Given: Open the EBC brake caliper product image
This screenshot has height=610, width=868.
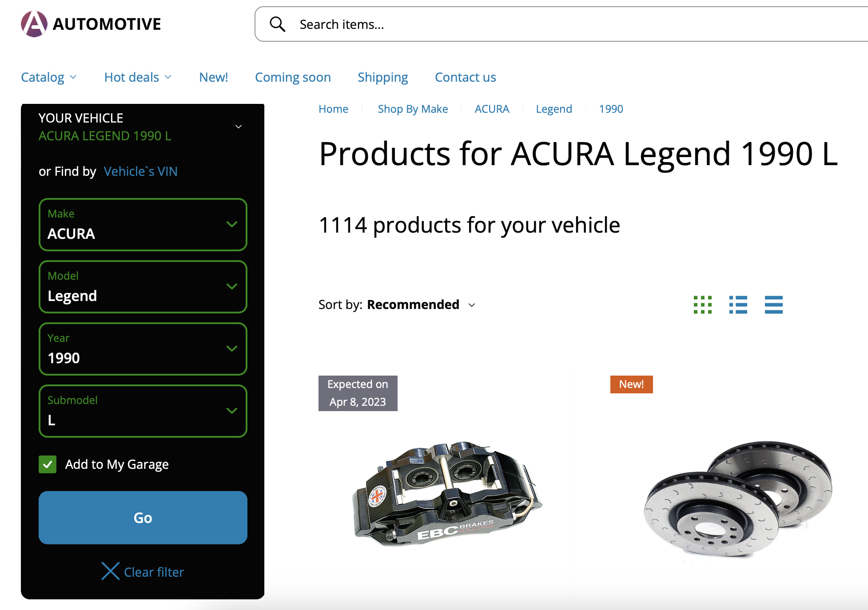Looking at the screenshot, I should click(x=447, y=494).
